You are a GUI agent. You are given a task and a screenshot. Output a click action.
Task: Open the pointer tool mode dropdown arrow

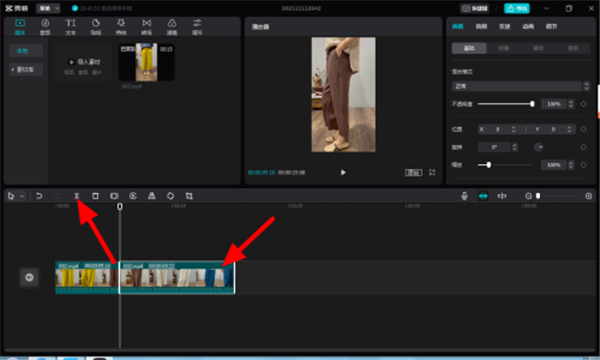pyautogui.click(x=22, y=196)
